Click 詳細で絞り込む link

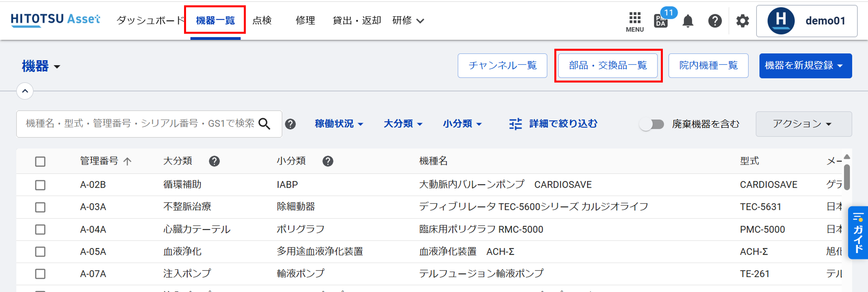(563, 124)
